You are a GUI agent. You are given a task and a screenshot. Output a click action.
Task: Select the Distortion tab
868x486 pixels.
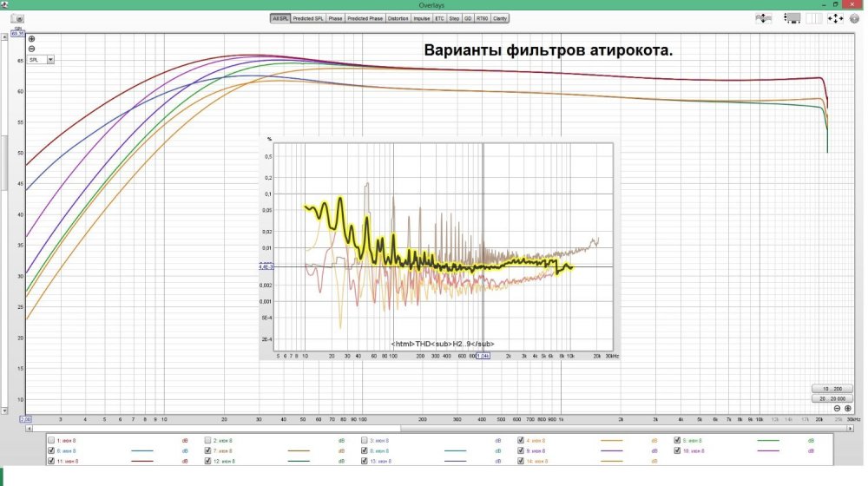(x=398, y=18)
